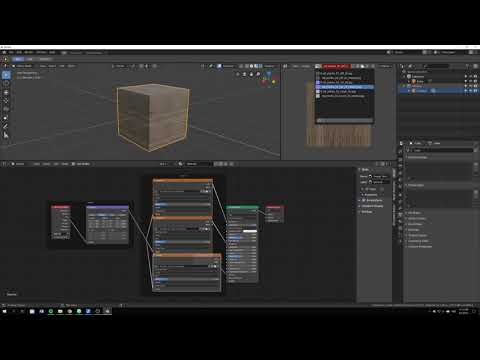Select the Material Output node header

[275, 207]
